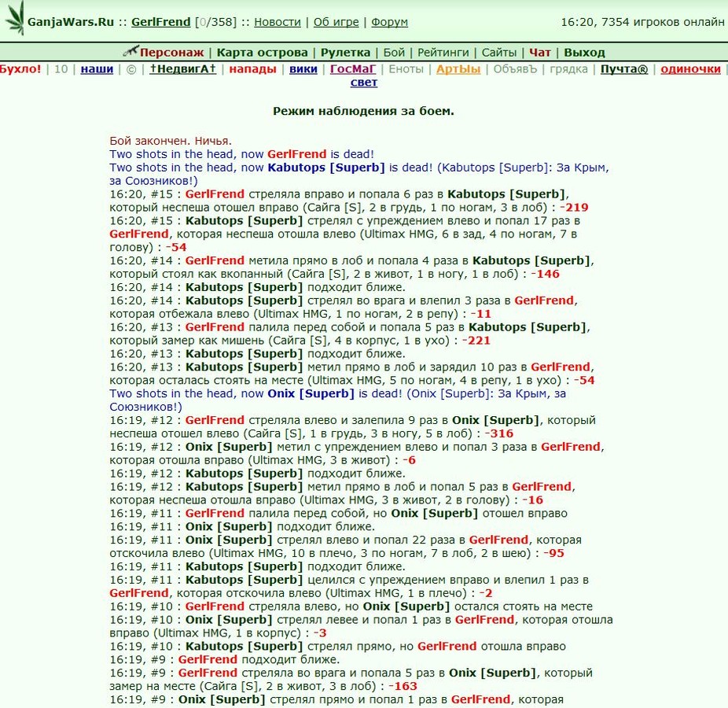The width and height of the screenshot is (728, 708).
Task: Click the -6 damage value
Action: point(409,460)
